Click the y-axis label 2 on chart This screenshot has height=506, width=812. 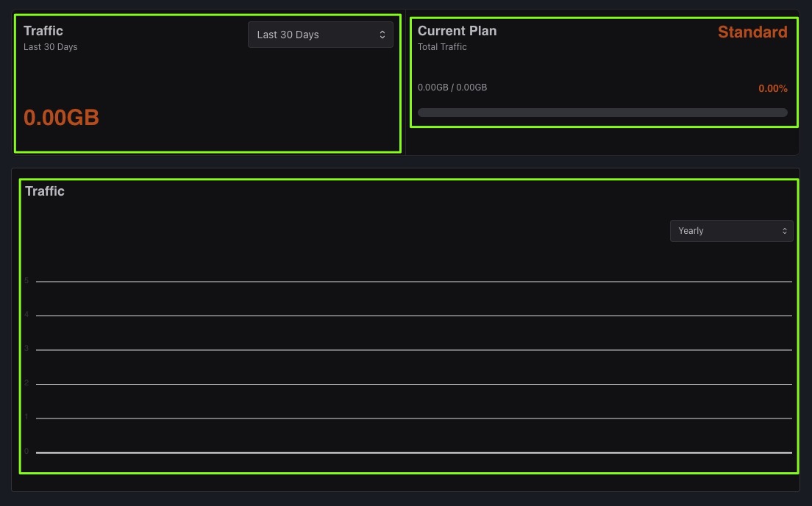(26, 383)
